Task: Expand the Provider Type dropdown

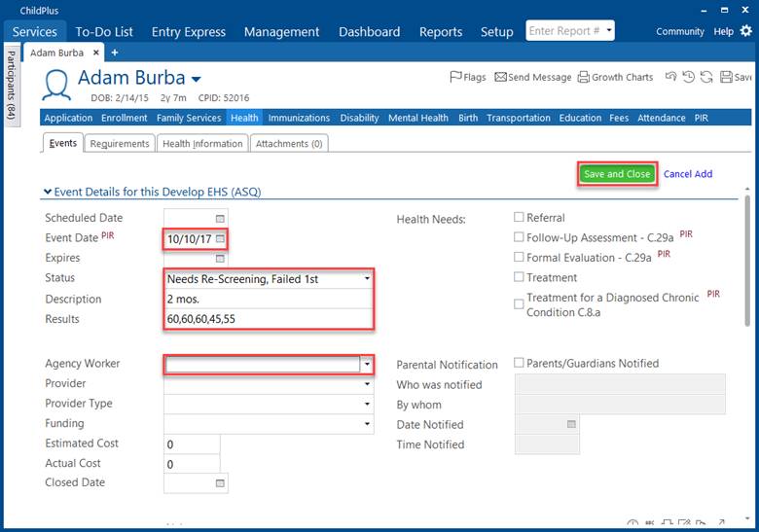Action: click(x=367, y=404)
